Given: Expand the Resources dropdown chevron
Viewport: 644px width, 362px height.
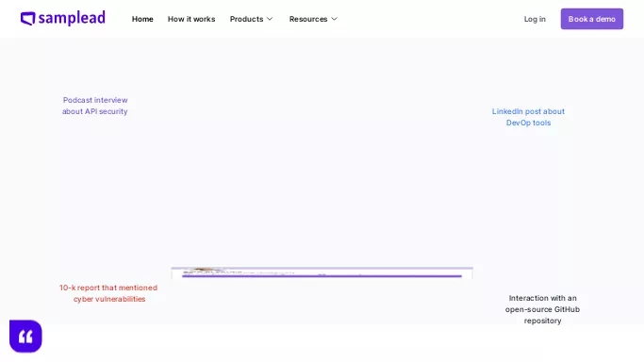Looking at the screenshot, I should [335, 19].
